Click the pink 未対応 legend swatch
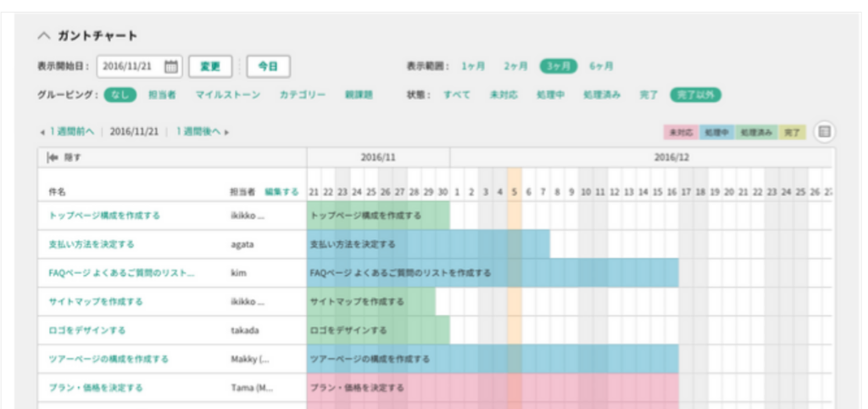 click(682, 133)
